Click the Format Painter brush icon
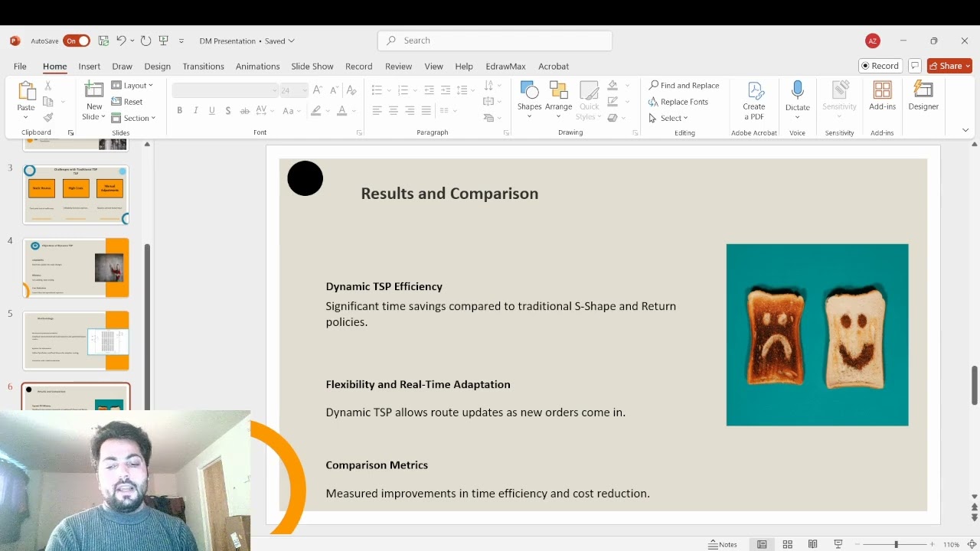Viewport: 980px width, 551px height. [47, 117]
